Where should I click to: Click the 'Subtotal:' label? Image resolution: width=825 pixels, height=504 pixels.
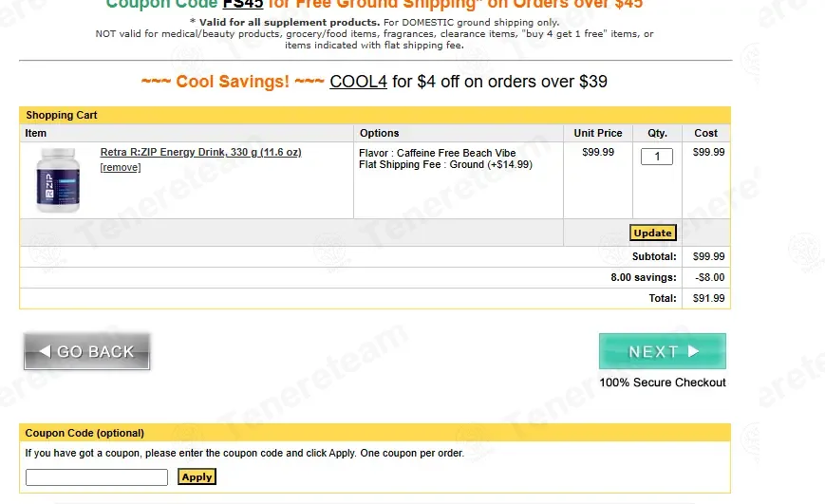click(x=654, y=256)
